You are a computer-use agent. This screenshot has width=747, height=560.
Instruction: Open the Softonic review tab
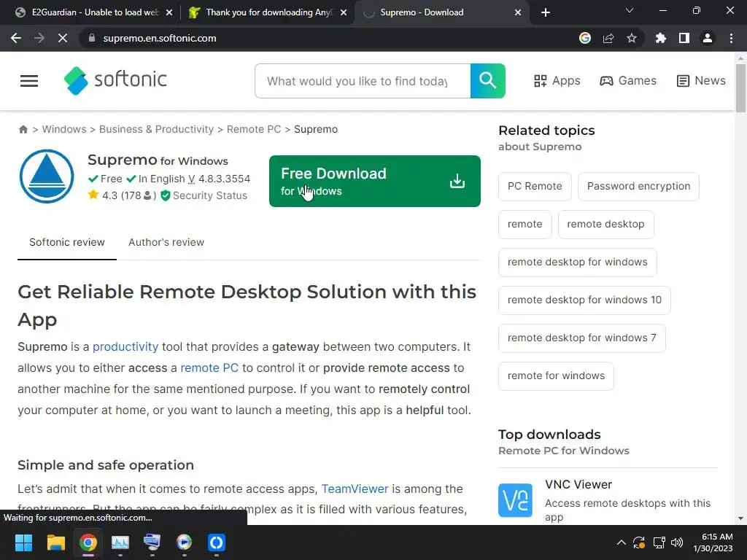66,242
